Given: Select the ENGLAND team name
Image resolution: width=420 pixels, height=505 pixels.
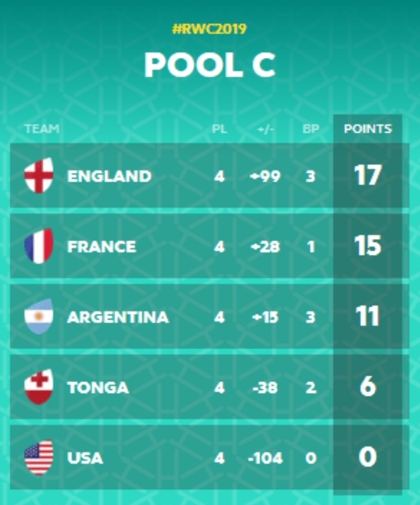Looking at the screenshot, I should (109, 176).
